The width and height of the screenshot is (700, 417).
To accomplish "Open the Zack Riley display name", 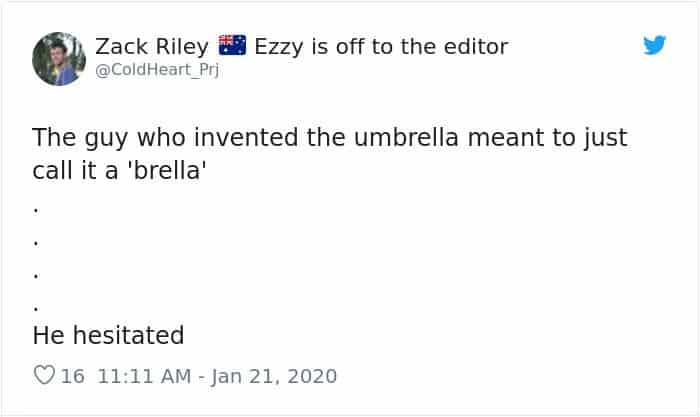I will pos(152,46).
